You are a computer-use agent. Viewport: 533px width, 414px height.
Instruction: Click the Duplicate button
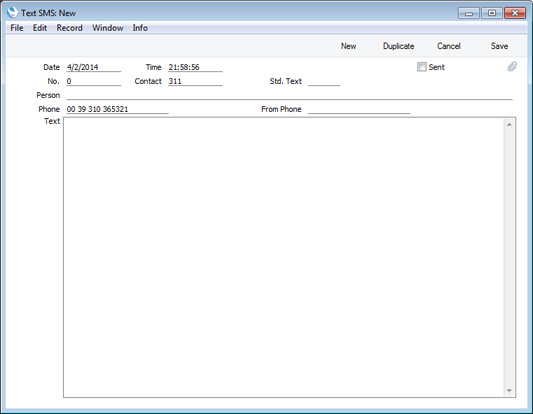[398, 46]
